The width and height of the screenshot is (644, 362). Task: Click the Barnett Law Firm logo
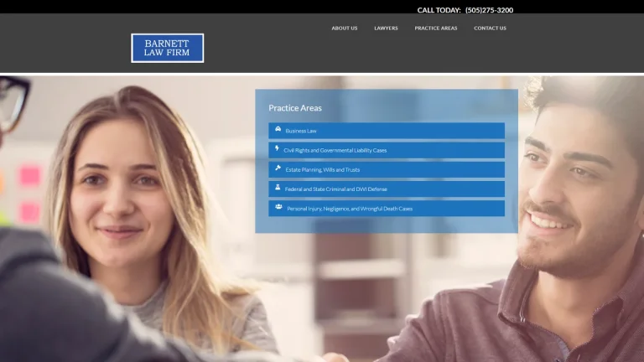(167, 48)
